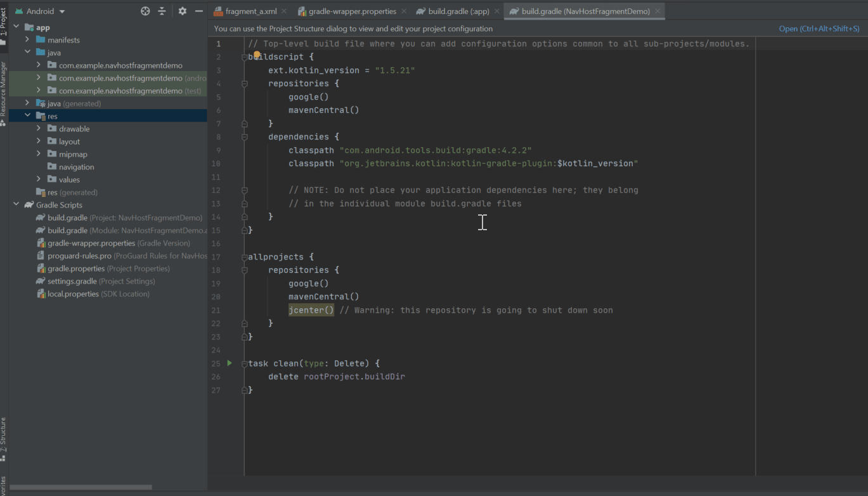This screenshot has height=496, width=868.
Task: Fold the buildscript block on line 2
Action: pos(244,57)
